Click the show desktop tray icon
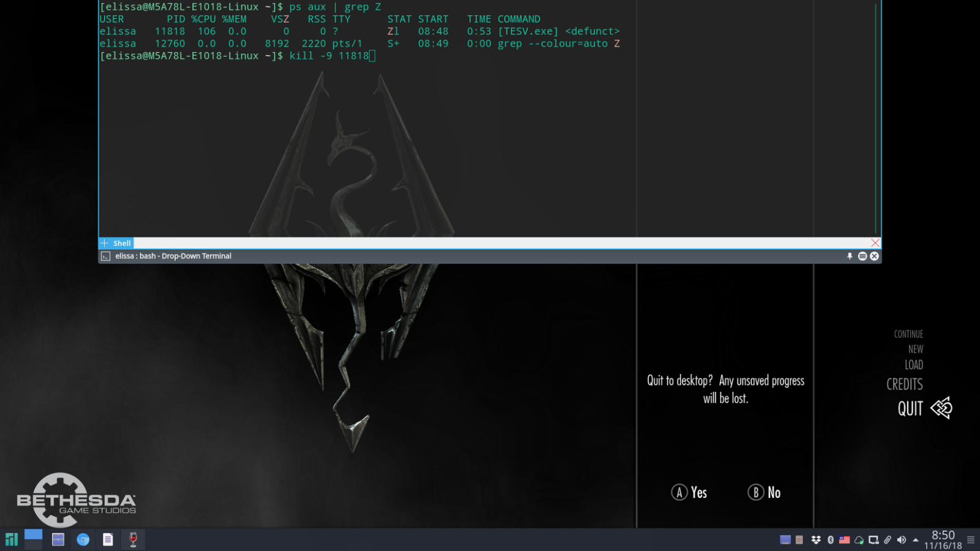The width and height of the screenshot is (980, 551). (x=785, y=540)
